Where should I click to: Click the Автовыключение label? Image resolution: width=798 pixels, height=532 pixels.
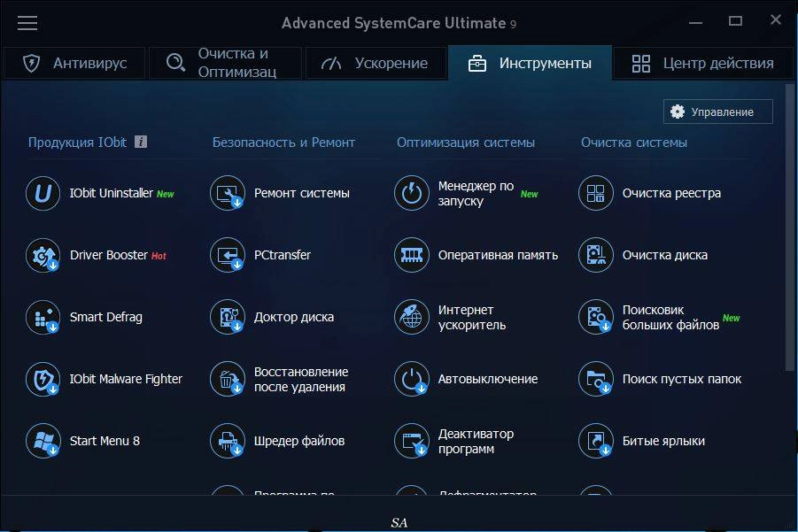(x=487, y=379)
